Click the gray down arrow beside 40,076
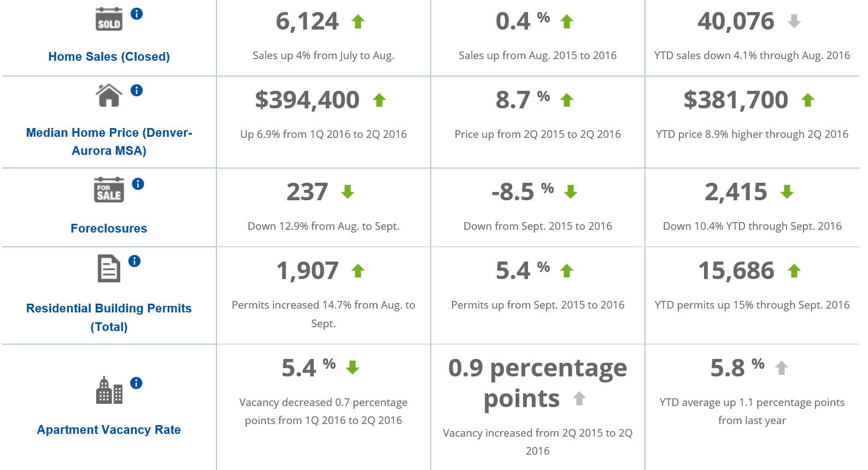The image size is (868, 470). coord(794,22)
